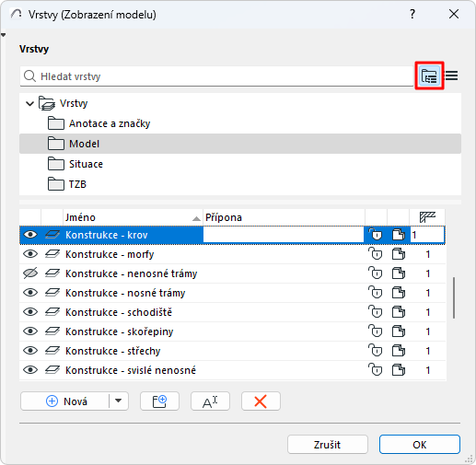Image resolution: width=476 pixels, height=465 pixels.
Task: Toggle 3D solid mode for Konstrukce - krov
Action: [x=399, y=235]
